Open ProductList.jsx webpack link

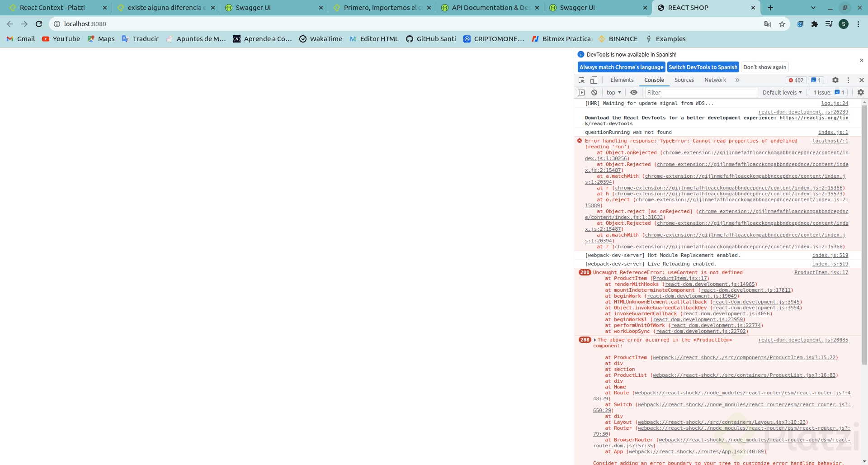744,375
